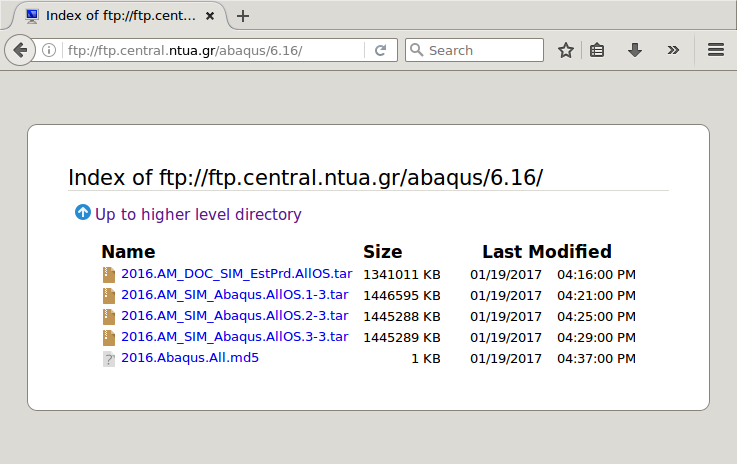Focus the ftp address URL bar
The image size is (737, 464).
[214, 50]
